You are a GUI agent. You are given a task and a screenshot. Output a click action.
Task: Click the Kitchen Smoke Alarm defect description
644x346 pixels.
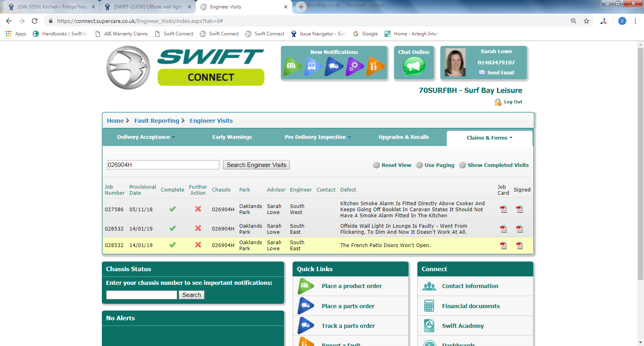pos(413,210)
